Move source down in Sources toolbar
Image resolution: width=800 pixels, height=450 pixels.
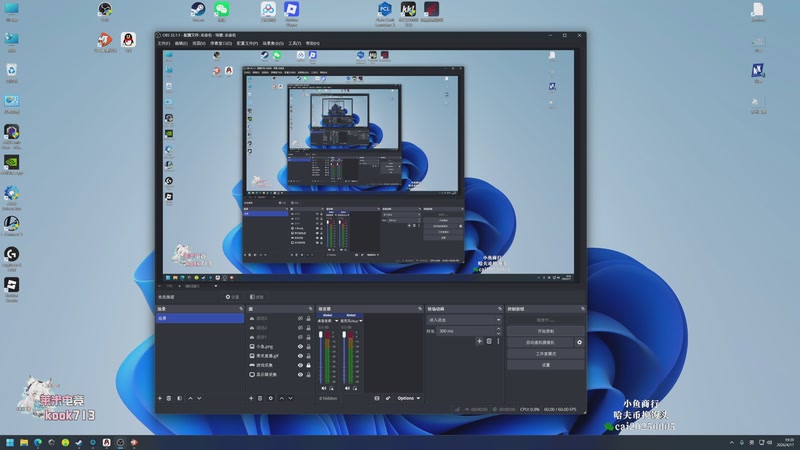(x=290, y=398)
